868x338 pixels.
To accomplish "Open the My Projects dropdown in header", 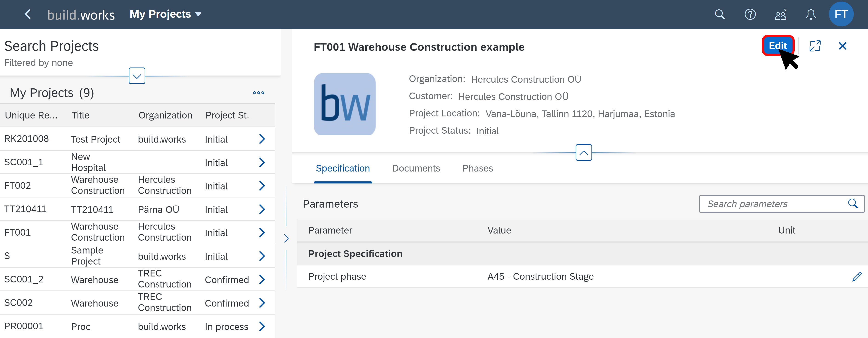I will tap(166, 14).
